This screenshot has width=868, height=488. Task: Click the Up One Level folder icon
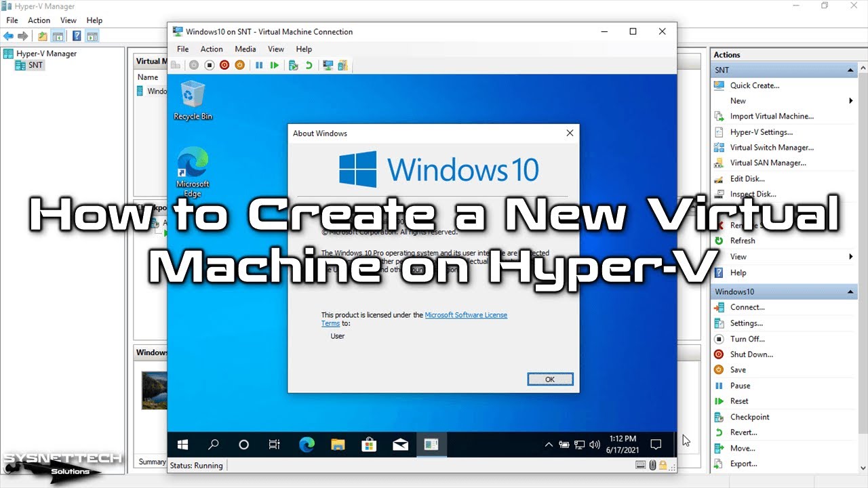coord(43,36)
